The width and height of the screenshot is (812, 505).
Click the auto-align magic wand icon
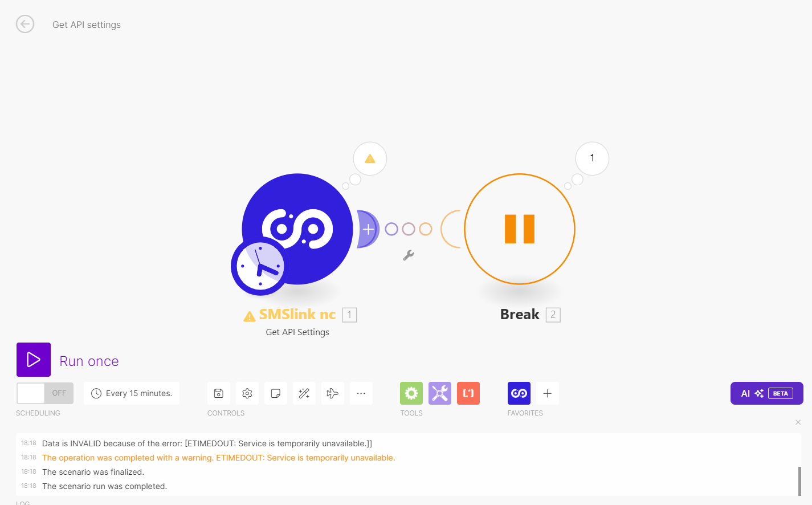(304, 393)
